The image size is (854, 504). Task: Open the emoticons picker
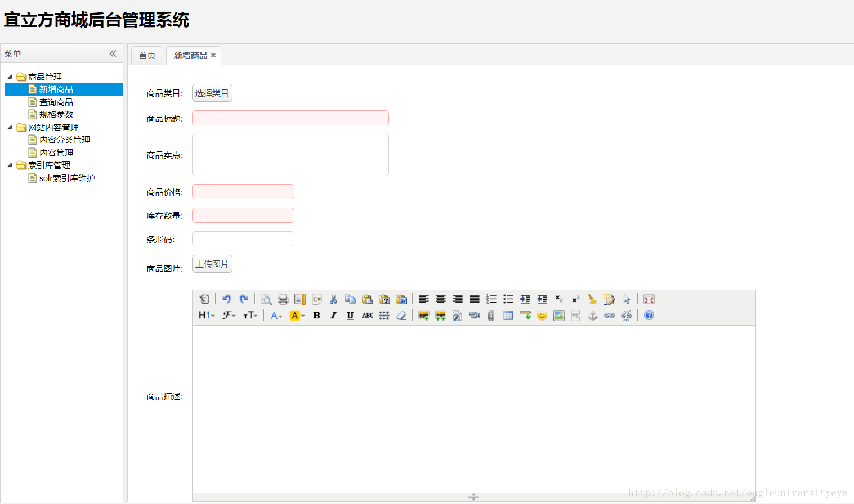click(542, 316)
